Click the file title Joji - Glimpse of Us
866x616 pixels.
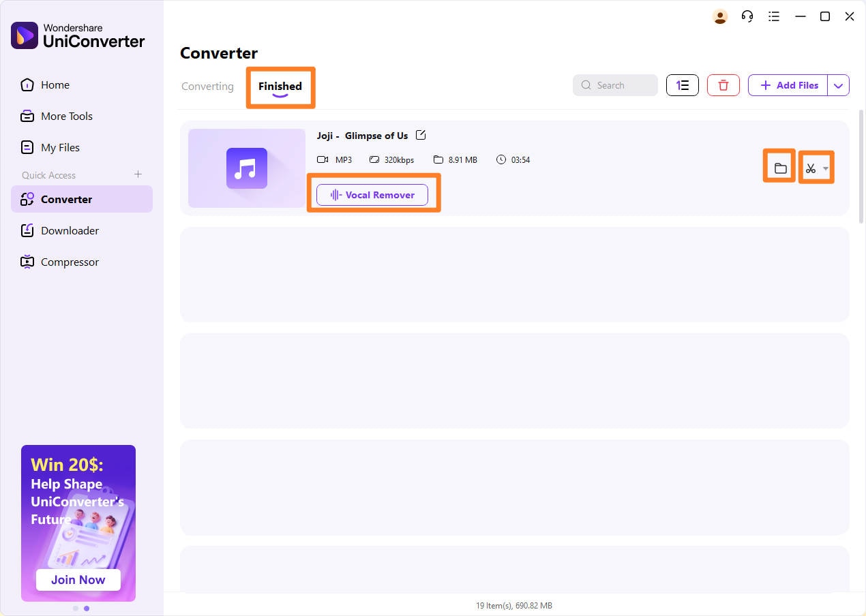pos(362,136)
